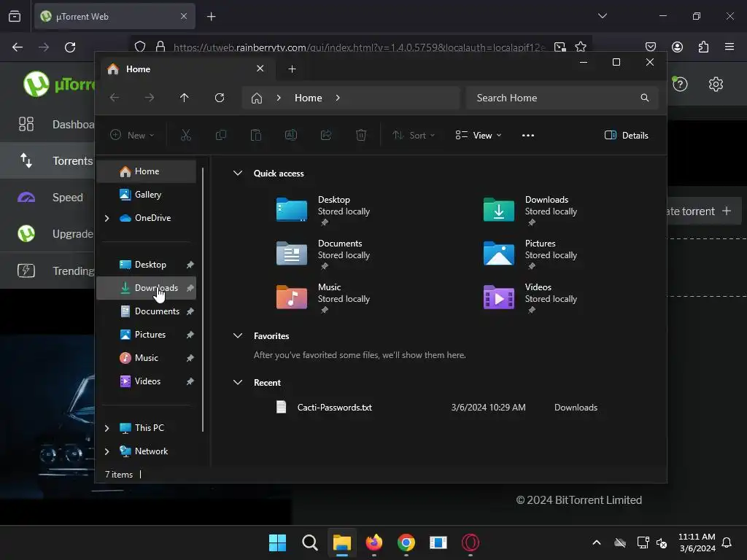Screen dimensions: 747x560
Task: Click the Cut scissors icon in toolbar
Action: point(186,135)
